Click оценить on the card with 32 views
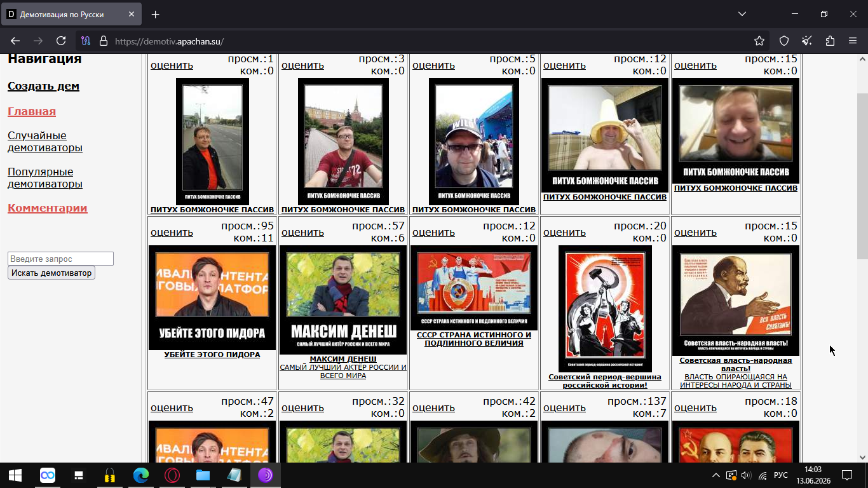Viewport: 868px width, 488px height. point(302,407)
